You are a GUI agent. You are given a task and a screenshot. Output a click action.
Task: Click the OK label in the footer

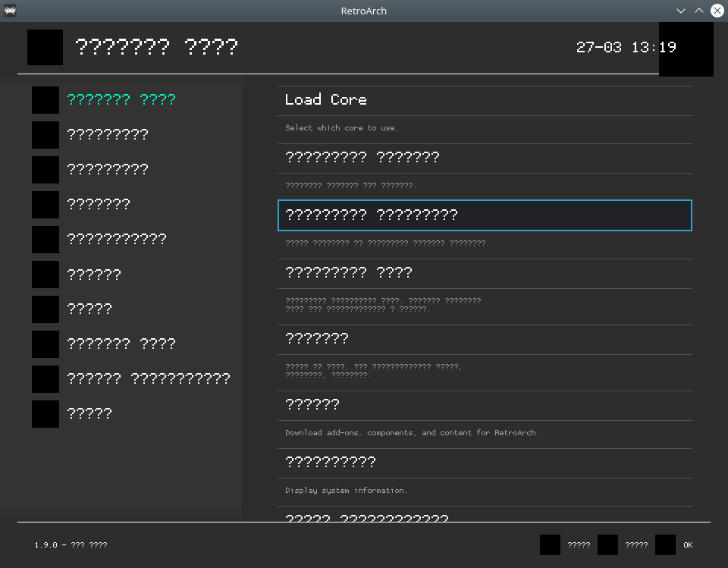coord(688,544)
